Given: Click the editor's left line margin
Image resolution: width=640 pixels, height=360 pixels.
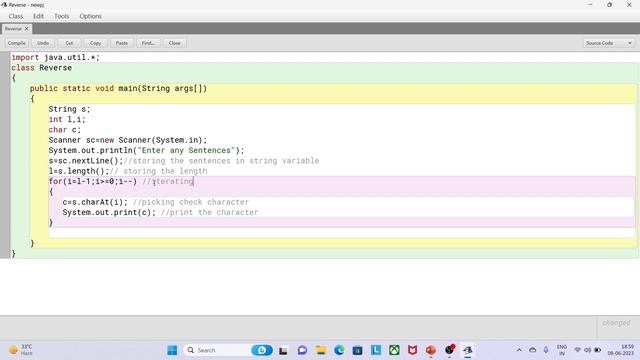Looking at the screenshot, I should tap(4, 155).
